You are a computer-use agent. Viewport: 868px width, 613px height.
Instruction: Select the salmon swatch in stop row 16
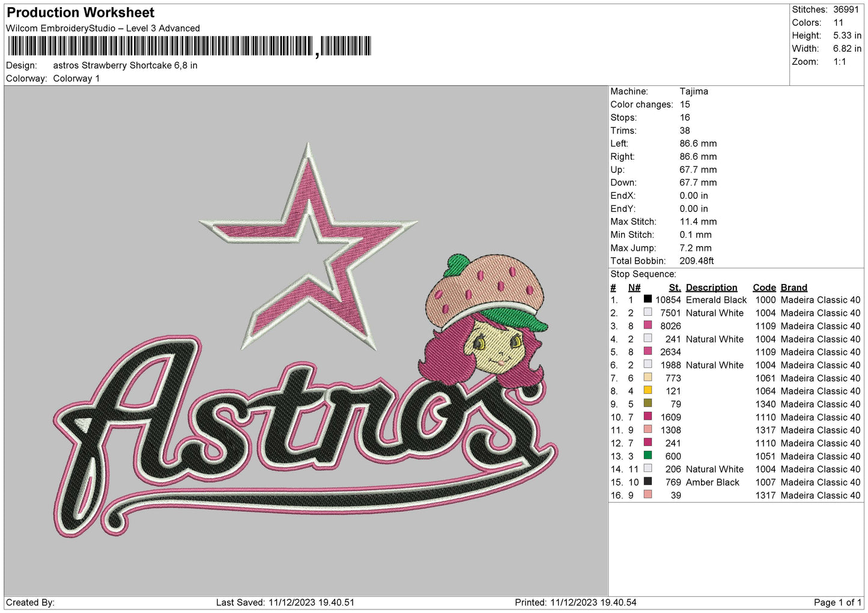tap(648, 495)
